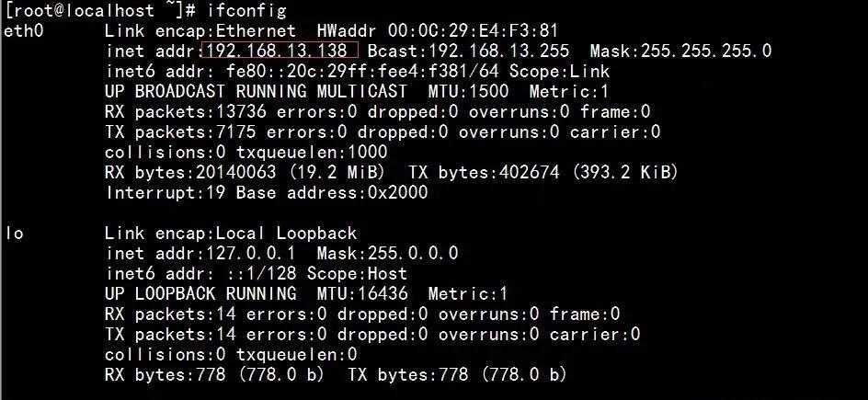Click the lo interface name
Viewport: 868px width, 400px height.
coord(15,233)
